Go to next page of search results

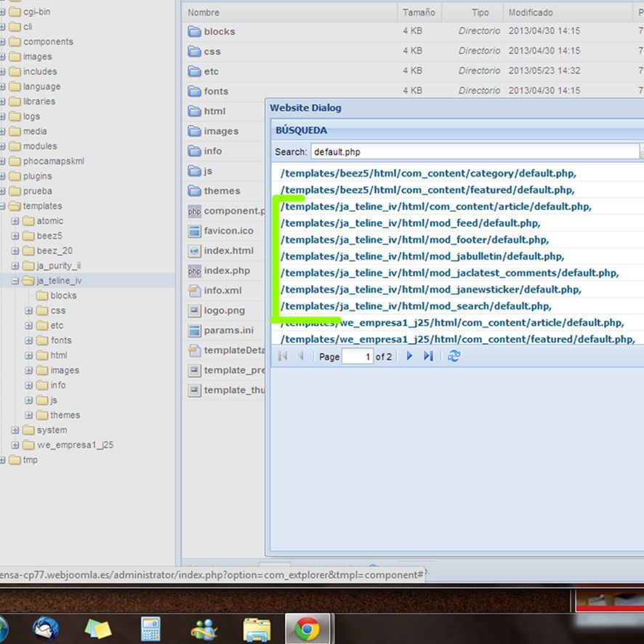[409, 356]
